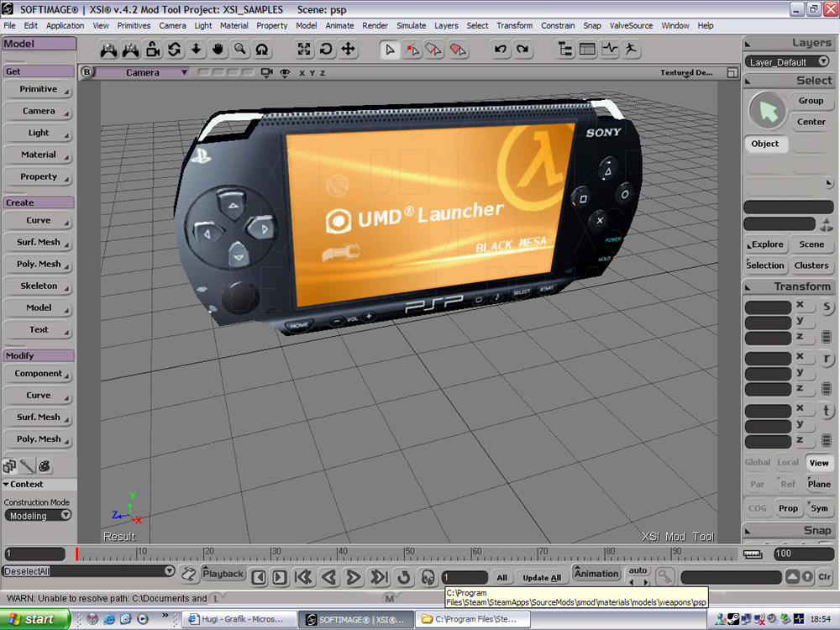Open the Textured De... display mode dropdown
Image resolution: width=840 pixels, height=630 pixels.
[x=686, y=73]
